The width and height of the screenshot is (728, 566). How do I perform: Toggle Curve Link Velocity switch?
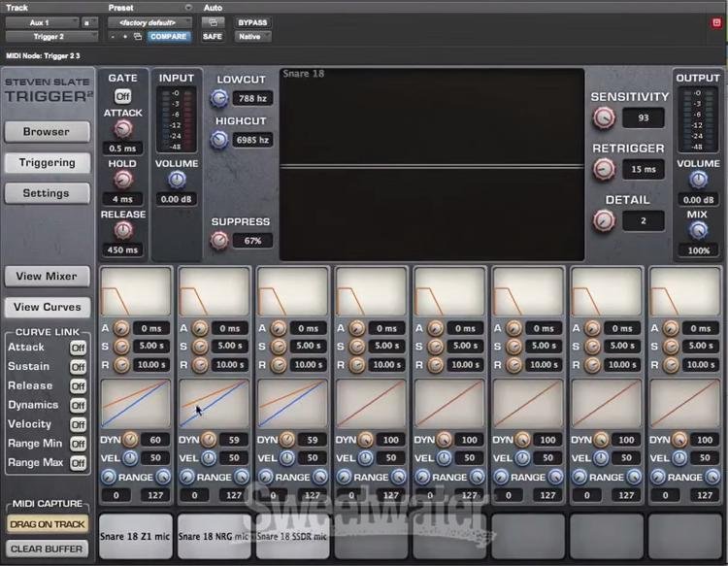click(78, 425)
